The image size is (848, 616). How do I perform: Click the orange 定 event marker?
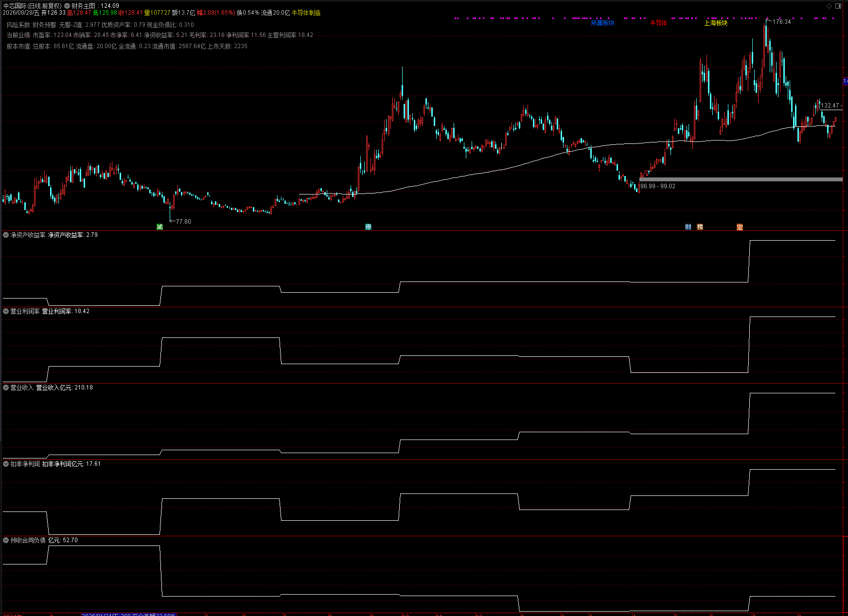point(740,227)
